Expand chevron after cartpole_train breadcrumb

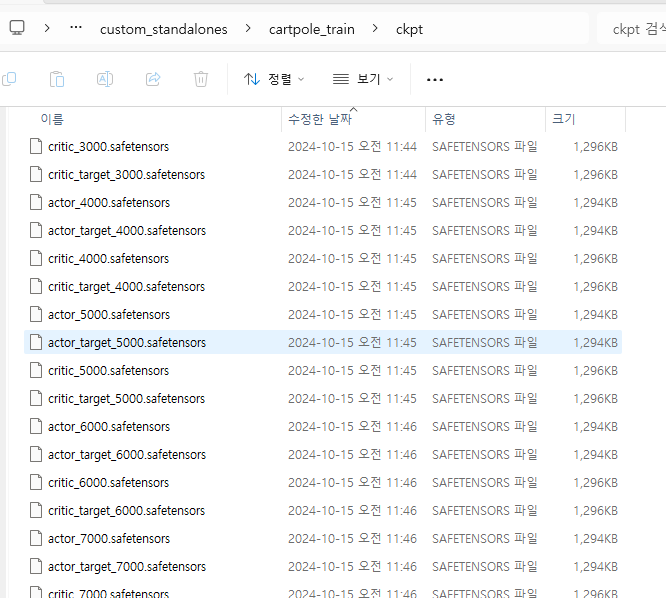coord(375,28)
